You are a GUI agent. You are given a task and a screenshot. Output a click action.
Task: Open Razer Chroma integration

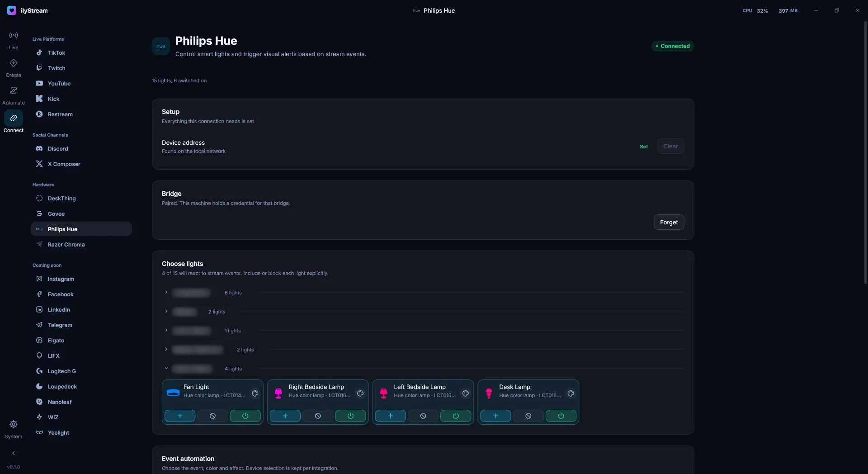81,245
